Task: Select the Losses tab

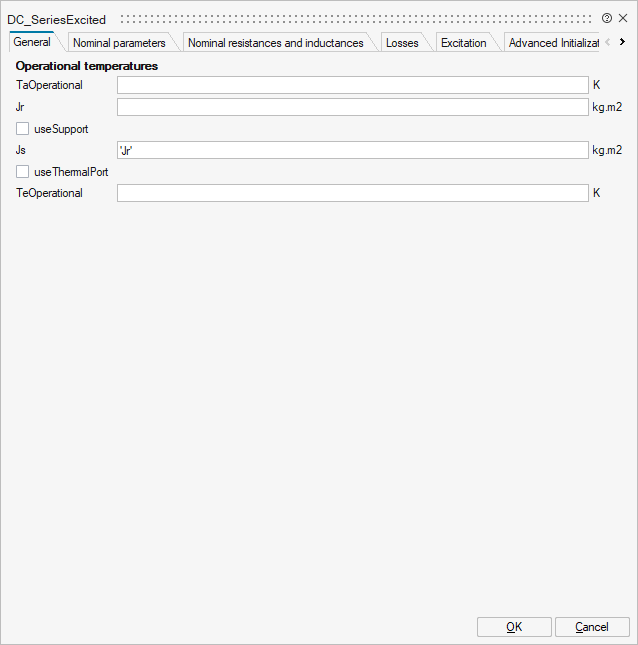Action: [402, 43]
